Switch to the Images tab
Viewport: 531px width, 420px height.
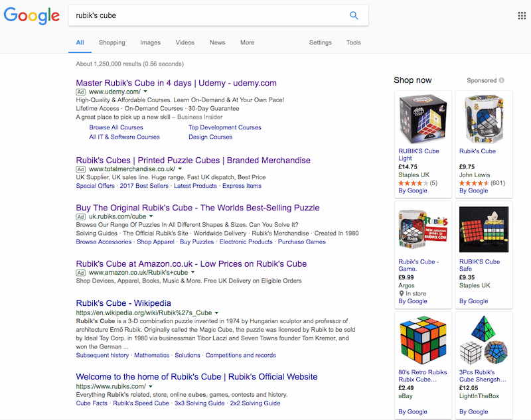(x=151, y=42)
